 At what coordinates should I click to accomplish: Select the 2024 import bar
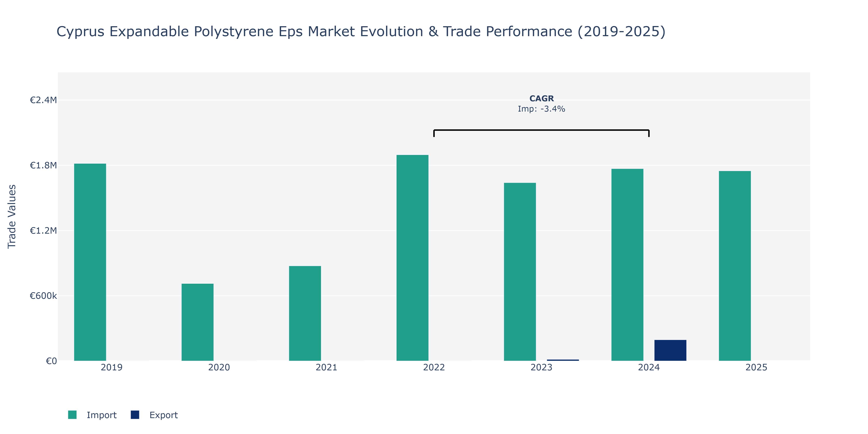(627, 265)
